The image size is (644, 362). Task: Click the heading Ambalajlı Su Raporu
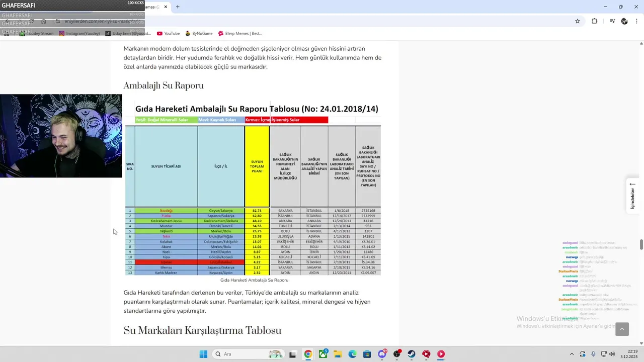pyautogui.click(x=164, y=86)
